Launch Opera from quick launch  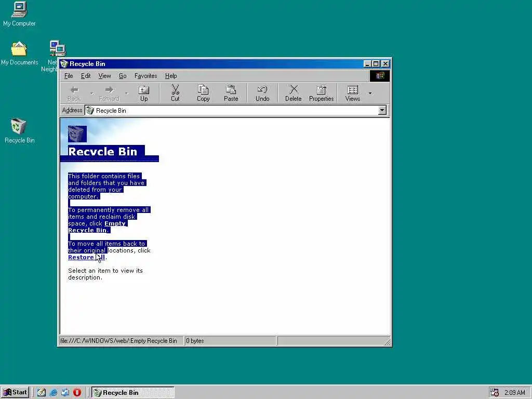pos(77,392)
